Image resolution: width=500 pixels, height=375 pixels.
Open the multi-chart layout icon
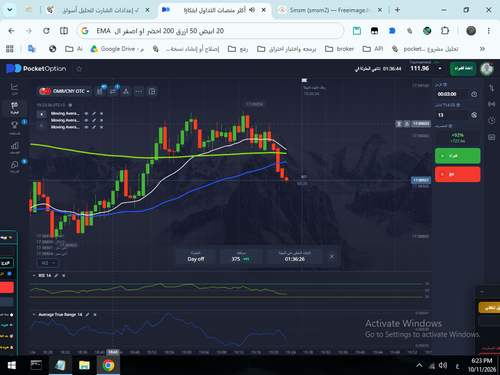pyautogui.click(x=152, y=91)
